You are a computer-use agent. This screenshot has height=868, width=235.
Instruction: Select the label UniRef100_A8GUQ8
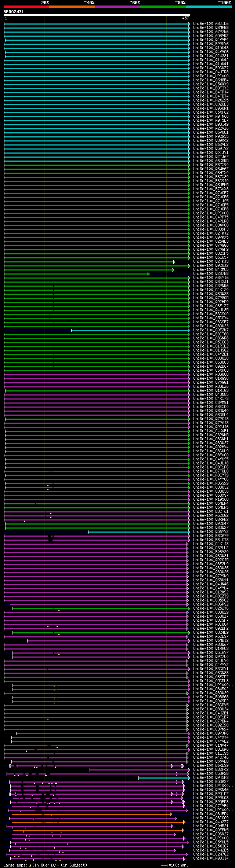211,375
